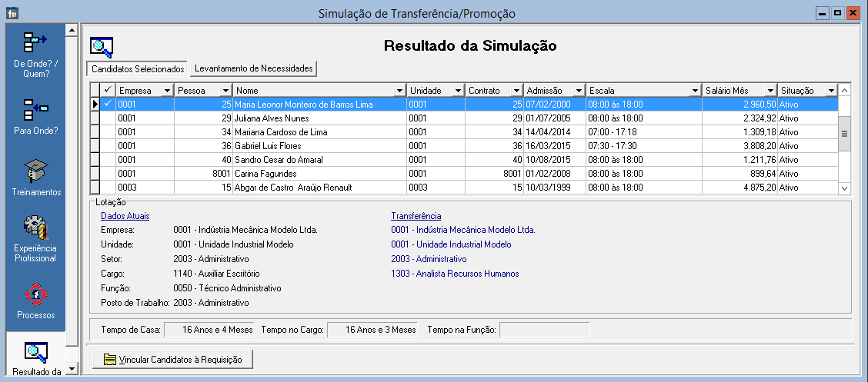
Task: Click the Tempo no Cargo field
Action: [372, 330]
